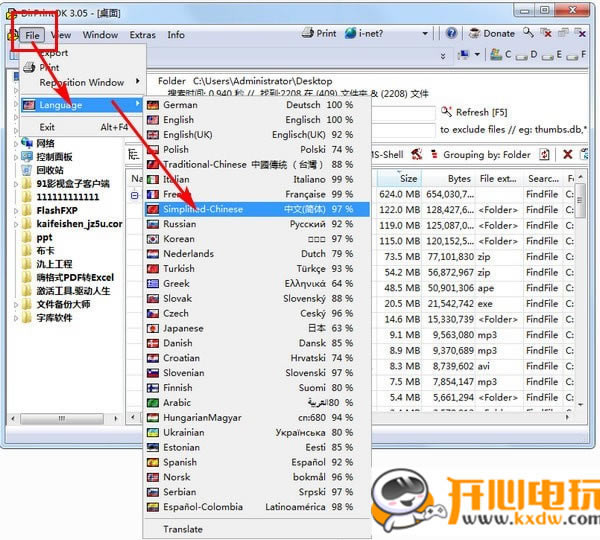Choose German from language list

(x=257, y=105)
